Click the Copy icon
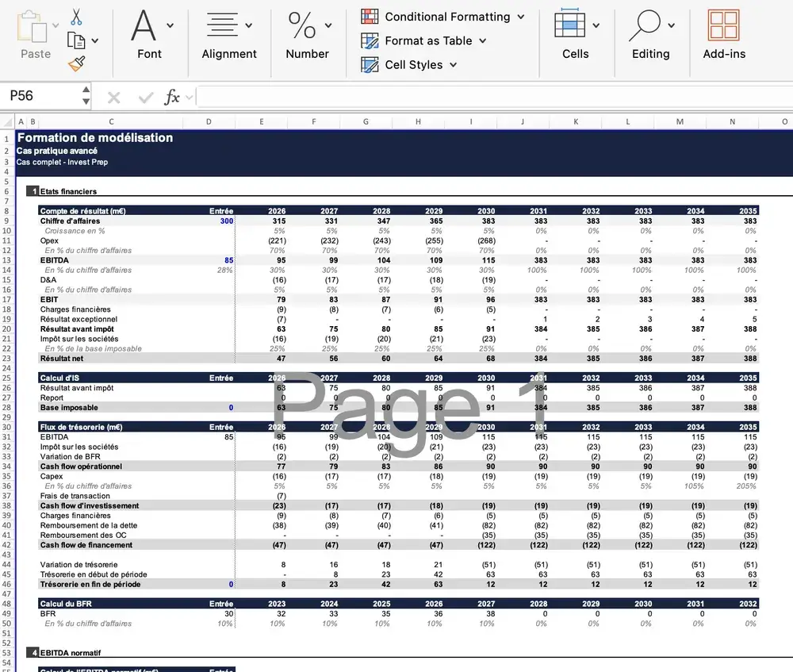Viewport: 793px width, 672px height. coord(76,40)
